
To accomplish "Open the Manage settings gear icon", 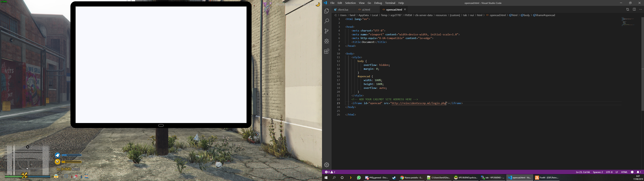I will click(x=327, y=165).
